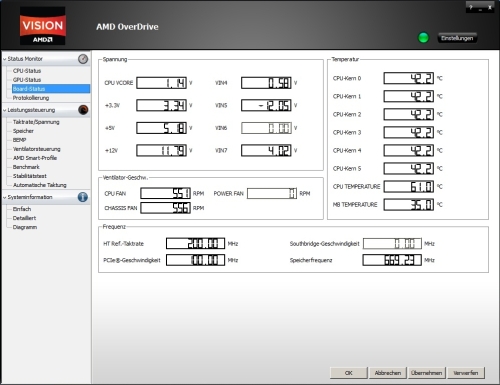The width and height of the screenshot is (500, 385).
Task: Click the Leistungssteuerung flame icon
Action: (x=83, y=110)
